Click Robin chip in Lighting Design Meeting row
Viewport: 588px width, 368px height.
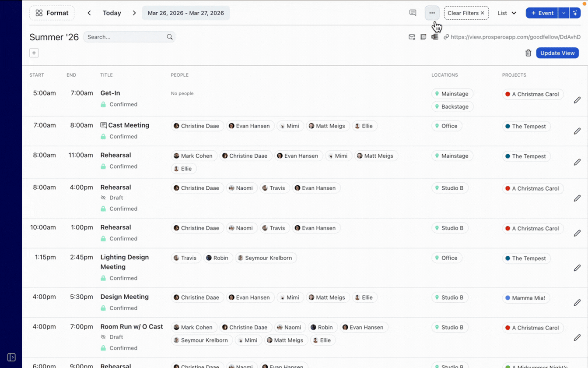pyautogui.click(x=217, y=258)
